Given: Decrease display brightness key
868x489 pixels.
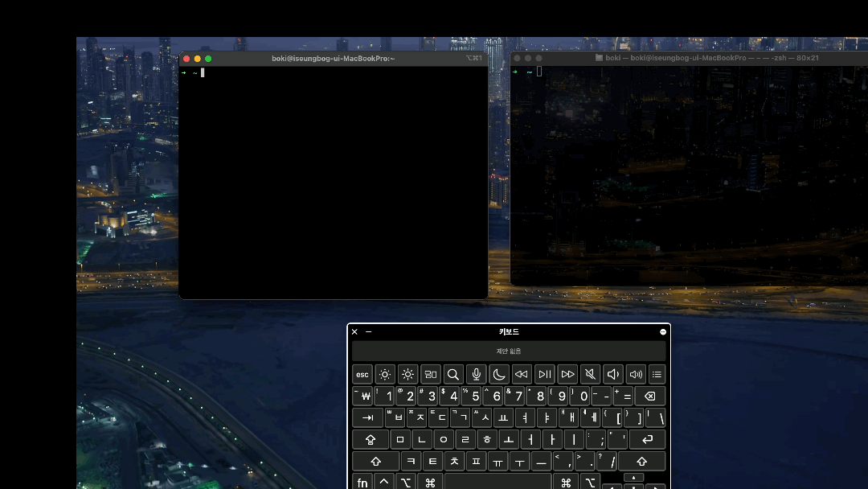Looking at the screenshot, I should (385, 374).
